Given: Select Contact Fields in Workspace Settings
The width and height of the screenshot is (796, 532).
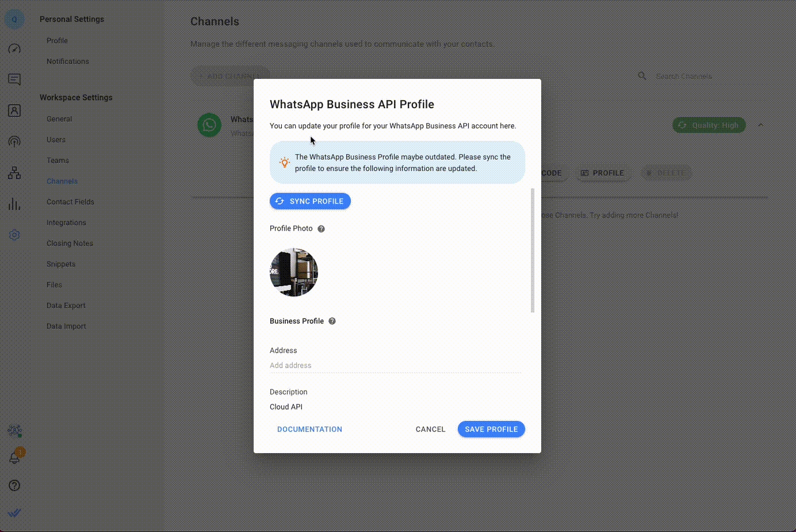Looking at the screenshot, I should point(70,202).
